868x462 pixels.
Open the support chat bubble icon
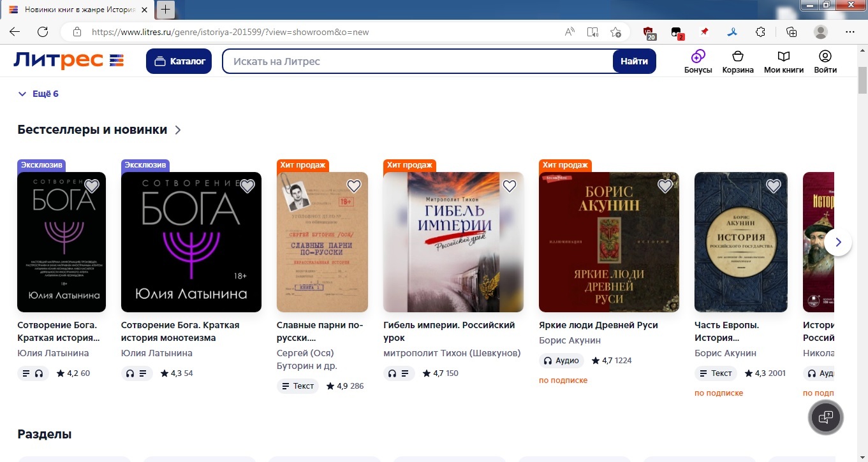826,417
